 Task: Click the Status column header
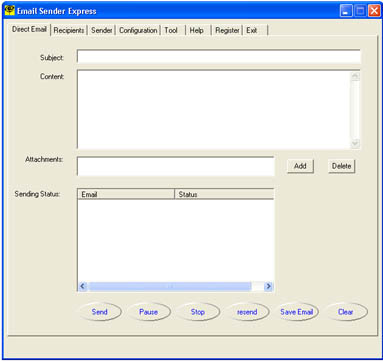click(x=224, y=194)
